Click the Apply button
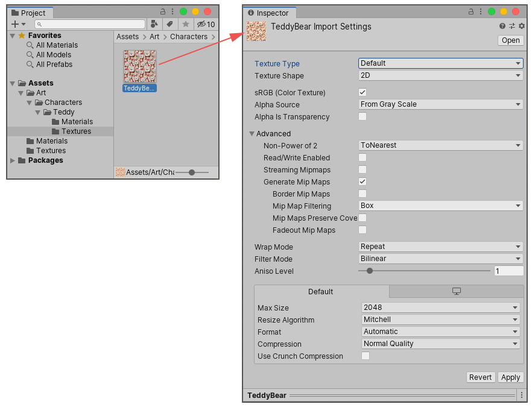The width and height of the screenshot is (532, 407). pos(510,377)
